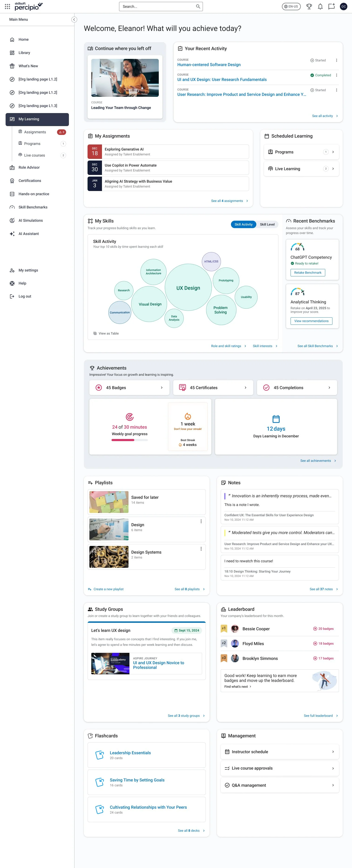Open Leading Your Team through Change thumbnail
352x868 pixels.
click(125, 78)
